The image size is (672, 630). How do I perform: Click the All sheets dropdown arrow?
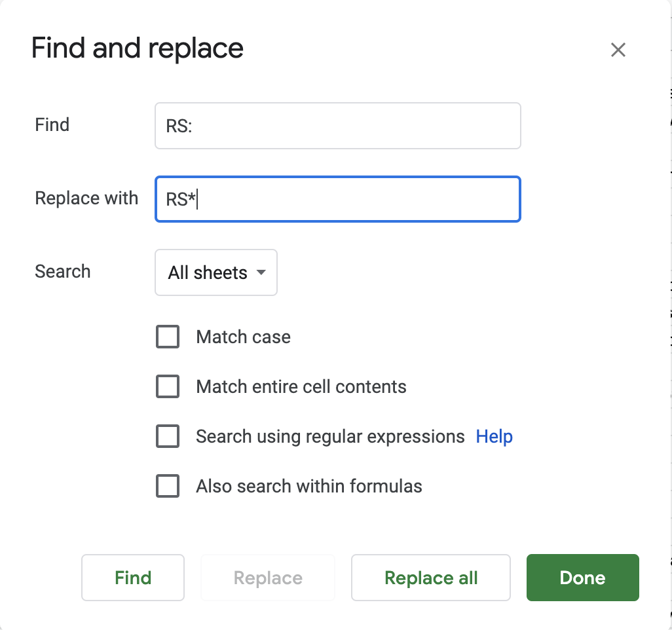[x=261, y=272]
